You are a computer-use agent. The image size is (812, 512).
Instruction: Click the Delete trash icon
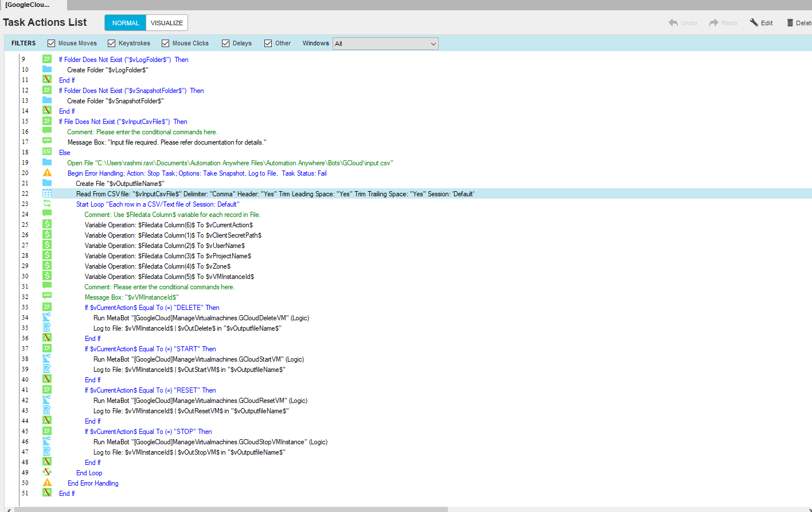pyautogui.click(x=790, y=23)
